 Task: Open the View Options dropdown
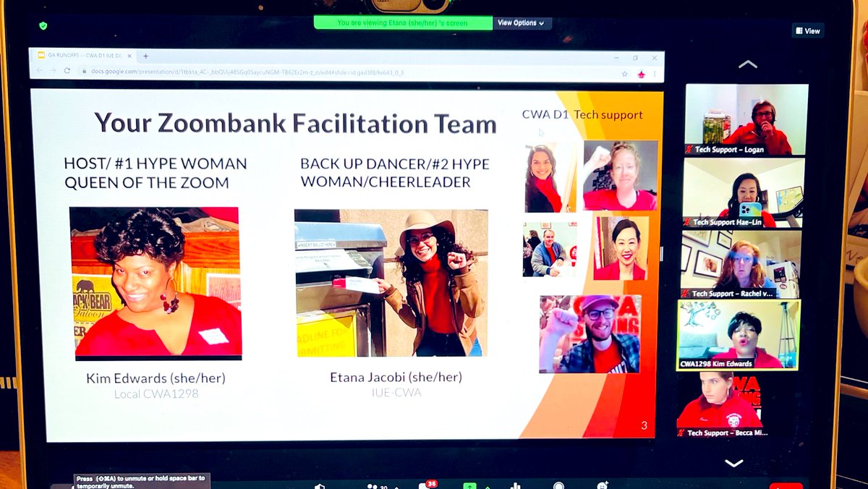coord(522,23)
